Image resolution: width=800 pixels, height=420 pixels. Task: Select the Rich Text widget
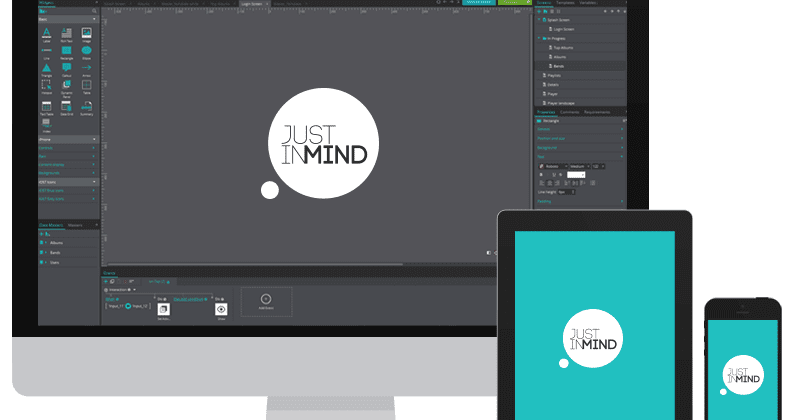point(66,35)
